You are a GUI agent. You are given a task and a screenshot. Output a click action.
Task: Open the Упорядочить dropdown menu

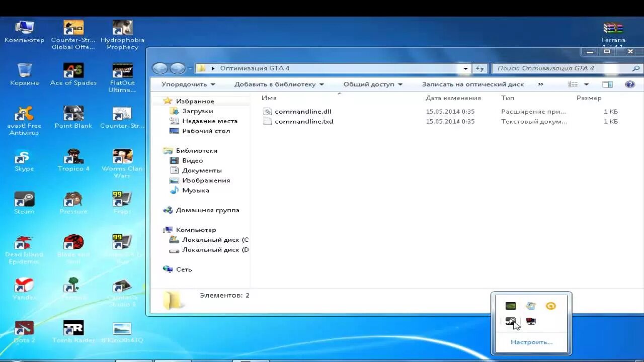188,84
